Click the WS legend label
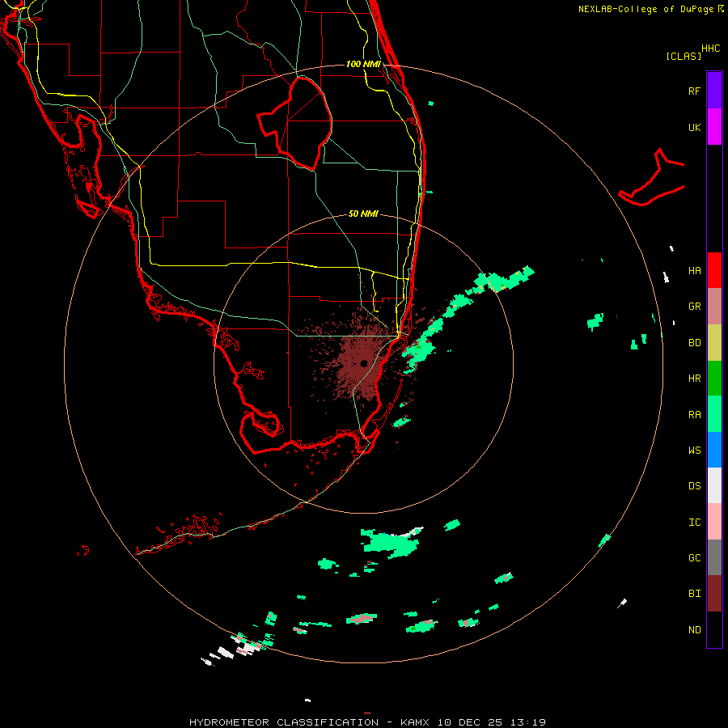Image resolution: width=728 pixels, height=728 pixels. coord(694,451)
